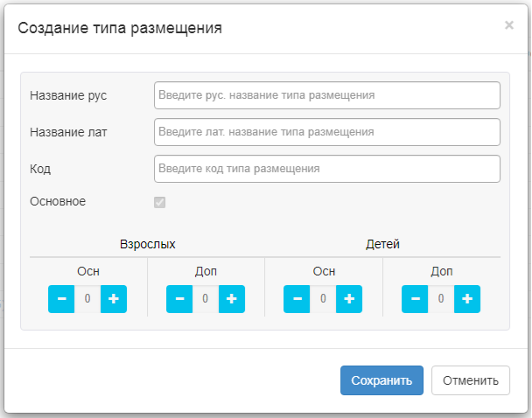Image resolution: width=532 pixels, height=418 pixels.
Task: Focus the Название рус input field
Action: pos(326,94)
